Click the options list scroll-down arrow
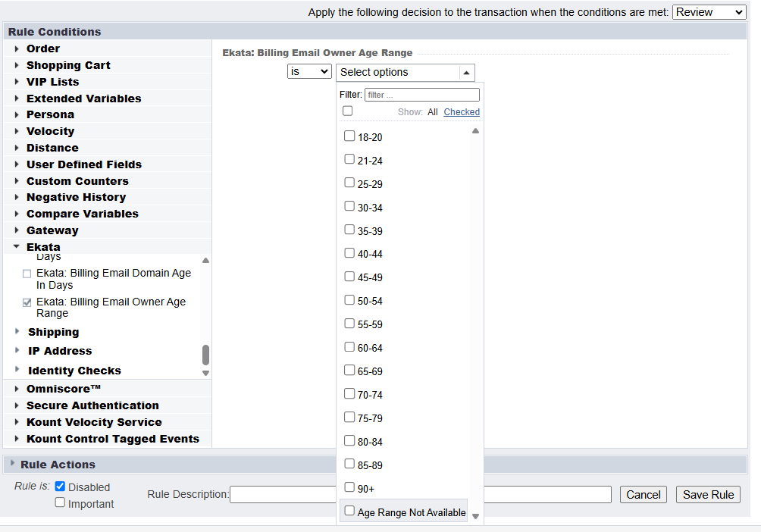This screenshot has width=761, height=532. (476, 517)
